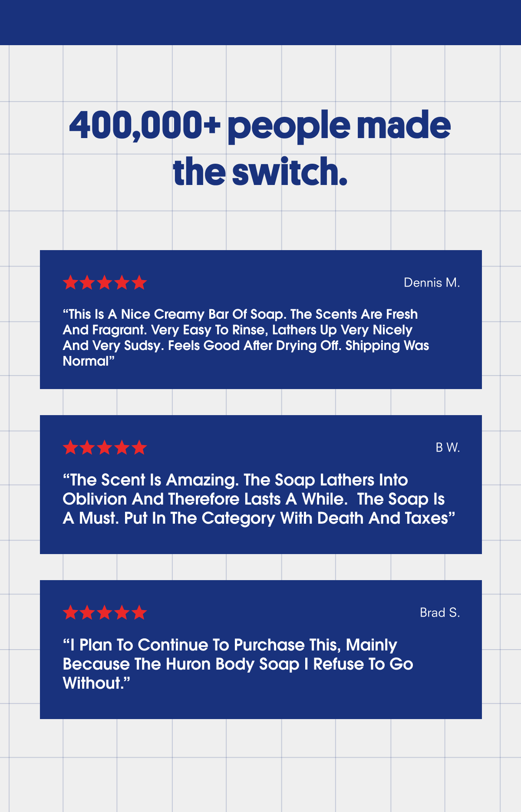521x812 pixels.
Task: Tap the fifth star in B W.'s rating
Action: tap(139, 448)
